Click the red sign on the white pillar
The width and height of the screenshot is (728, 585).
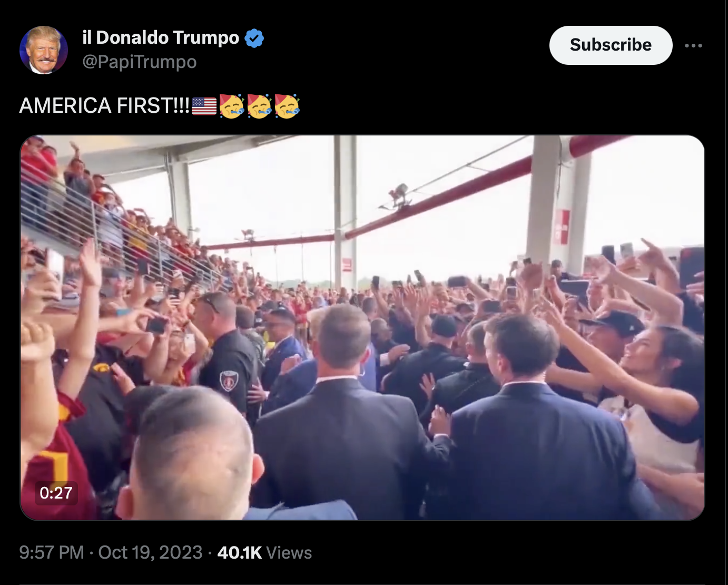[x=562, y=227]
